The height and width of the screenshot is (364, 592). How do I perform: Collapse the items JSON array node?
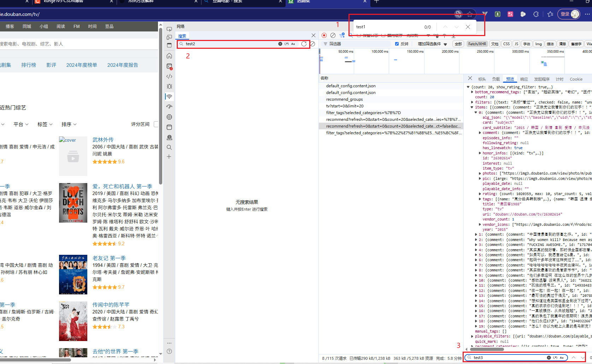[472, 107]
